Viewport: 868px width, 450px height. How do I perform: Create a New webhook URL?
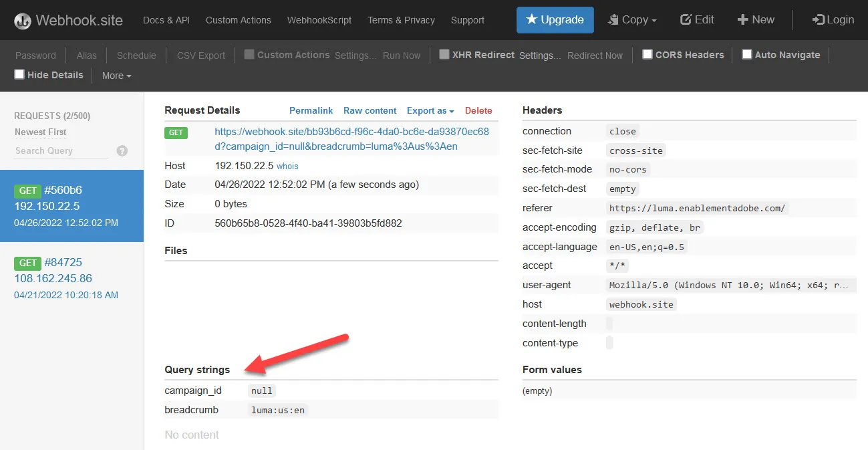pyautogui.click(x=756, y=20)
